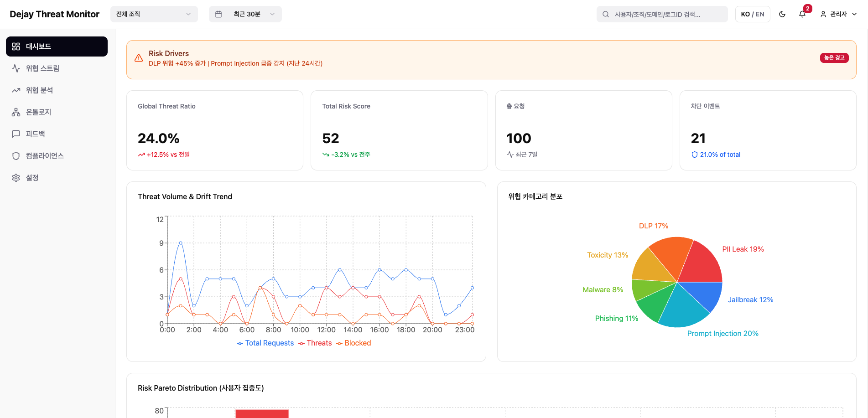Click the +12.5% vs 전일 trend indicator
This screenshot has height=418, width=868.
pos(168,155)
